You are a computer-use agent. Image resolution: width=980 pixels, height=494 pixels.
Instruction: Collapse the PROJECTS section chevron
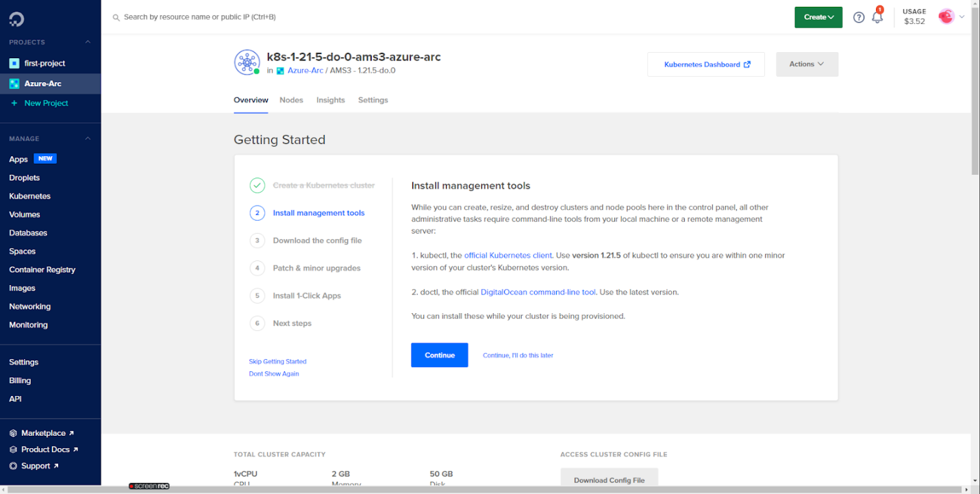pyautogui.click(x=88, y=42)
